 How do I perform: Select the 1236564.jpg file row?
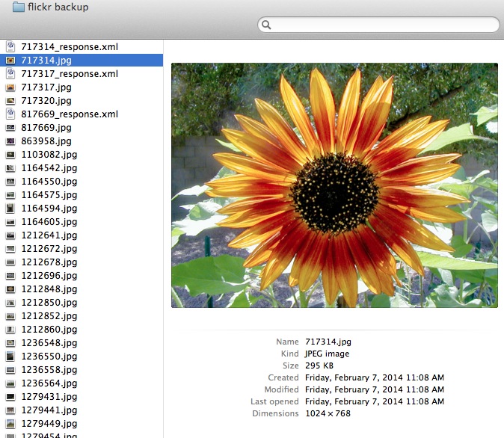click(82, 383)
